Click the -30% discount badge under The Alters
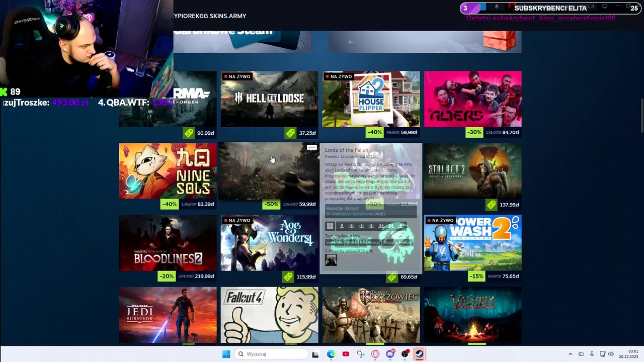The width and height of the screenshot is (644, 362). 474,133
